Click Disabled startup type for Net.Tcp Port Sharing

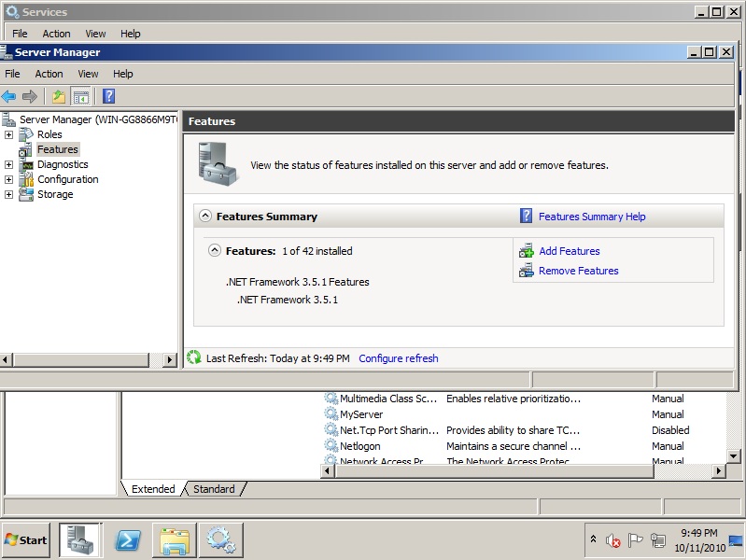[670, 430]
